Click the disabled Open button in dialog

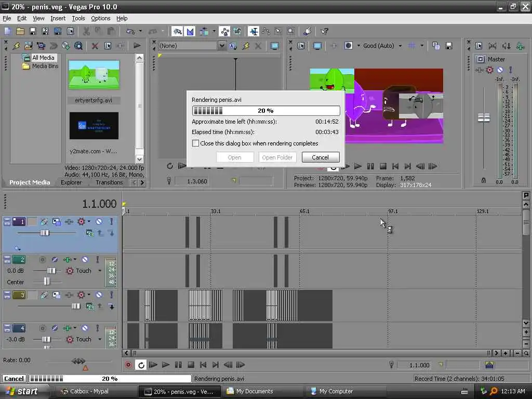point(234,157)
